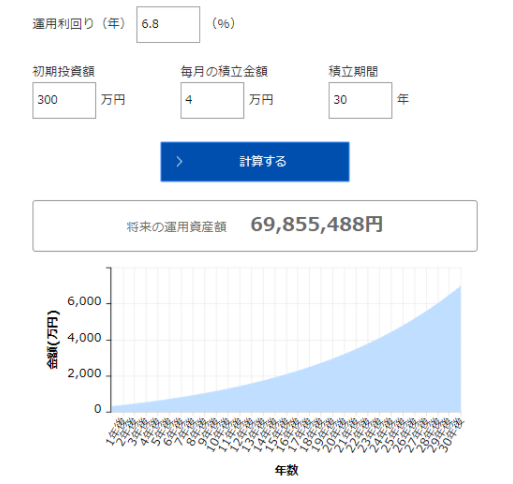
Task: Click the 0 y-axis tick label
Action: point(97,409)
